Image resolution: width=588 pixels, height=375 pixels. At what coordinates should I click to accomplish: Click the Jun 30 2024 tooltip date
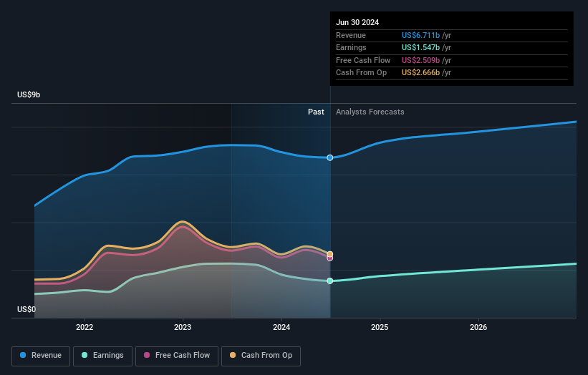pos(357,22)
